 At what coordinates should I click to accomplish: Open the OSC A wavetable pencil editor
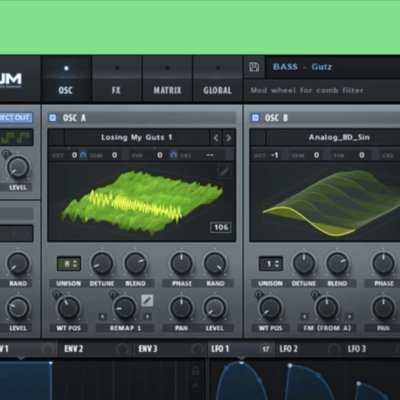pos(225,172)
